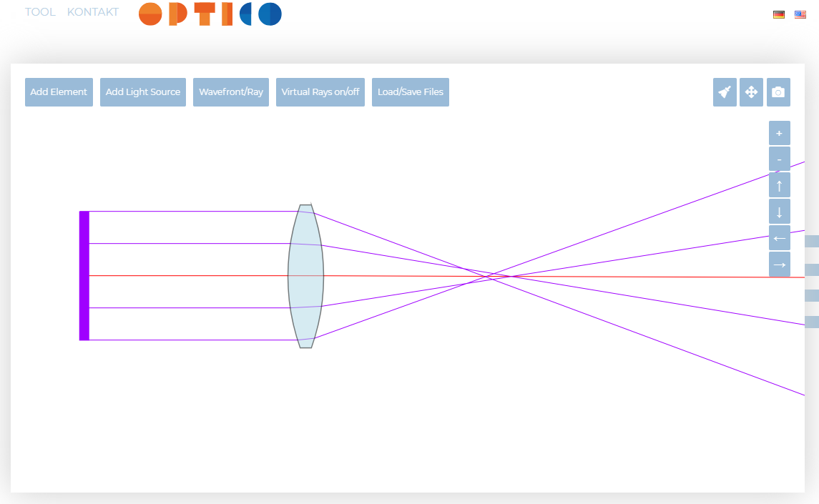Toggle Virtual Rays on/off
This screenshot has width=819, height=504.
pyautogui.click(x=320, y=92)
